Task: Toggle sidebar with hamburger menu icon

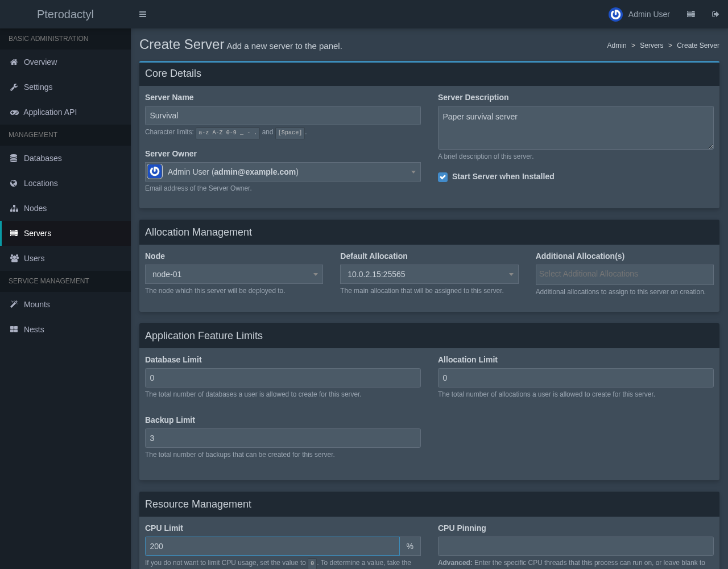Action: point(143,14)
